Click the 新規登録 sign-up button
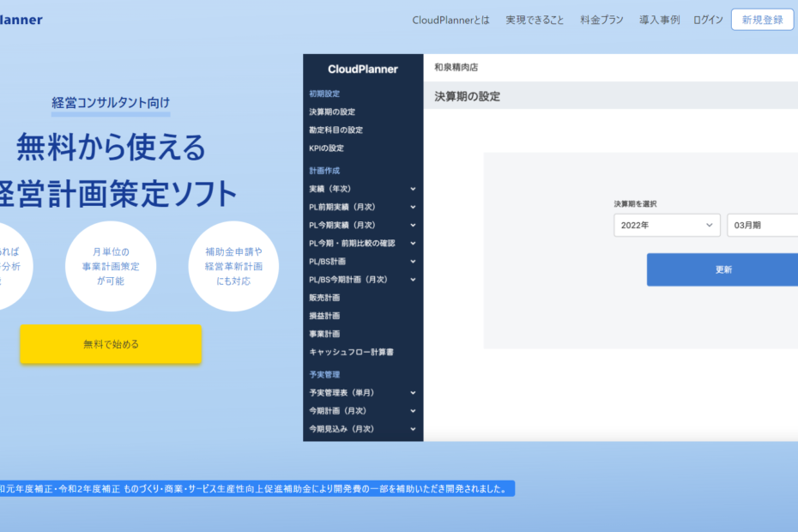The width and height of the screenshot is (798, 532). (762, 20)
